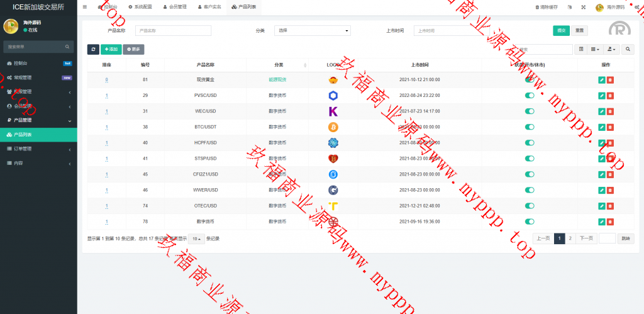The height and width of the screenshot is (314, 644).
Task: Click the toggle table view icon
Action: coord(581,49)
